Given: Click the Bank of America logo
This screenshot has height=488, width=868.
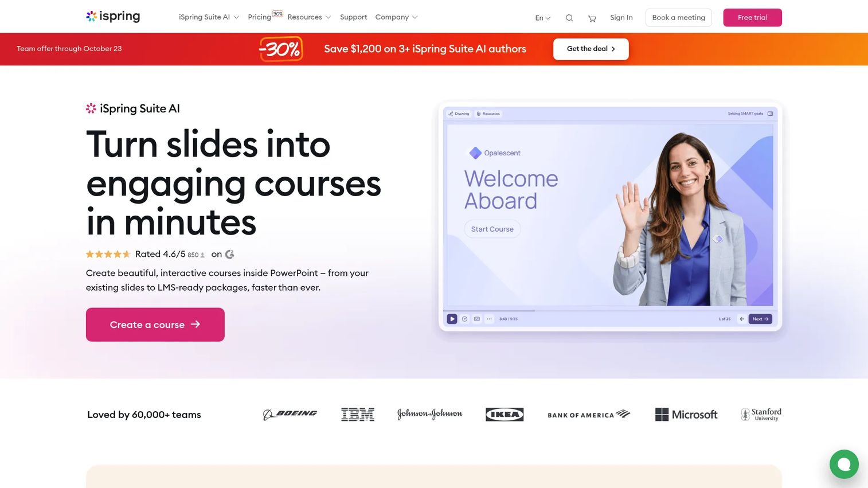Looking at the screenshot, I should (x=589, y=415).
